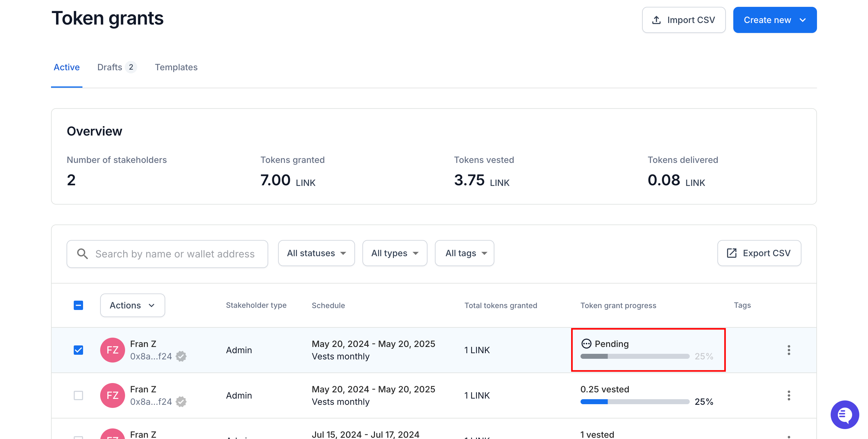Open row menu for 0.25 vested grant

tap(788, 395)
